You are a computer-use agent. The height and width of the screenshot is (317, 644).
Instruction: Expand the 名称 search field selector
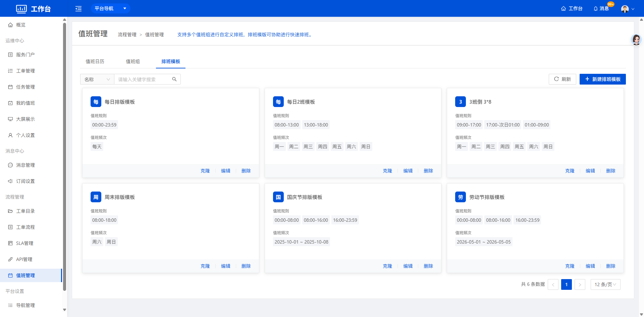point(97,79)
